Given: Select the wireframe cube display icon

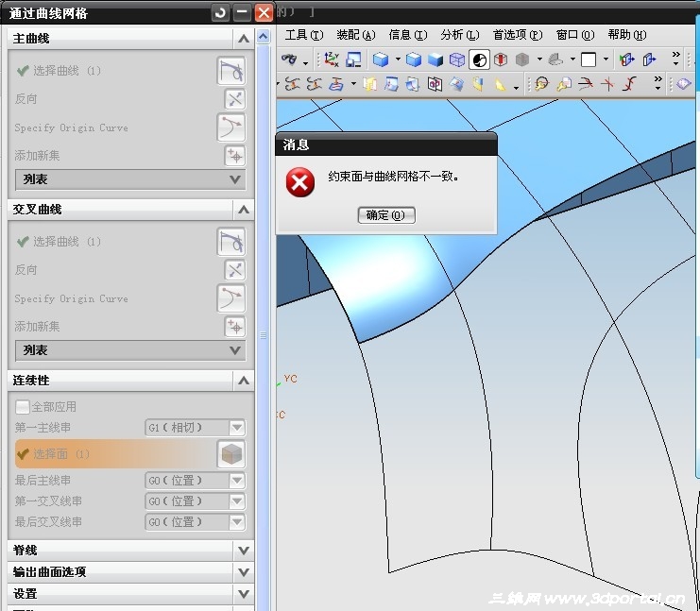Looking at the screenshot, I should click(456, 59).
